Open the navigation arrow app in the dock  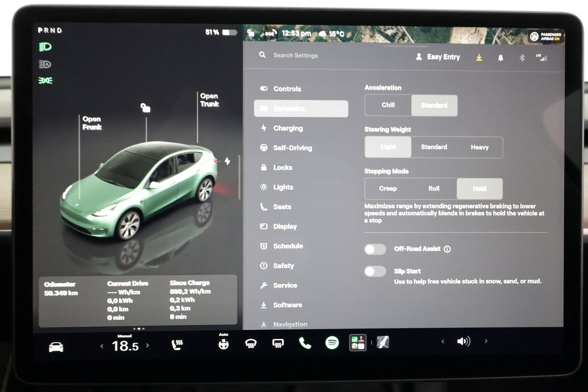(383, 342)
